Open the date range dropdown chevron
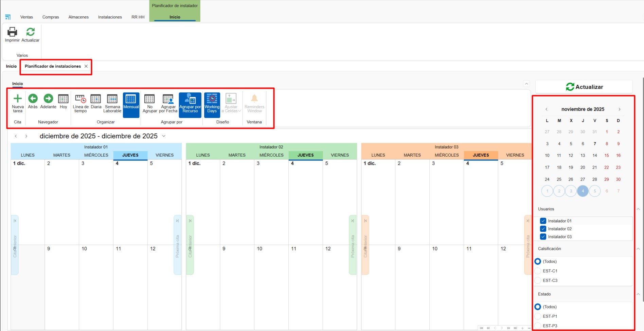644x331 pixels. [x=164, y=136]
